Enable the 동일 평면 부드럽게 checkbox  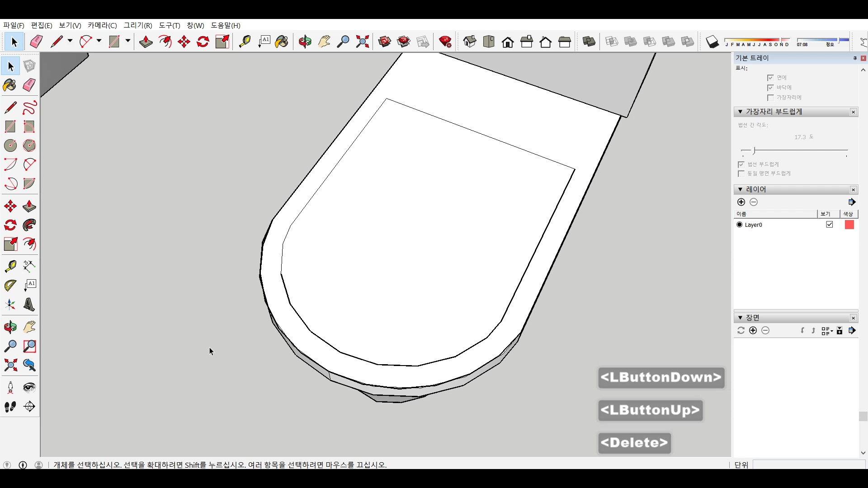click(x=741, y=174)
